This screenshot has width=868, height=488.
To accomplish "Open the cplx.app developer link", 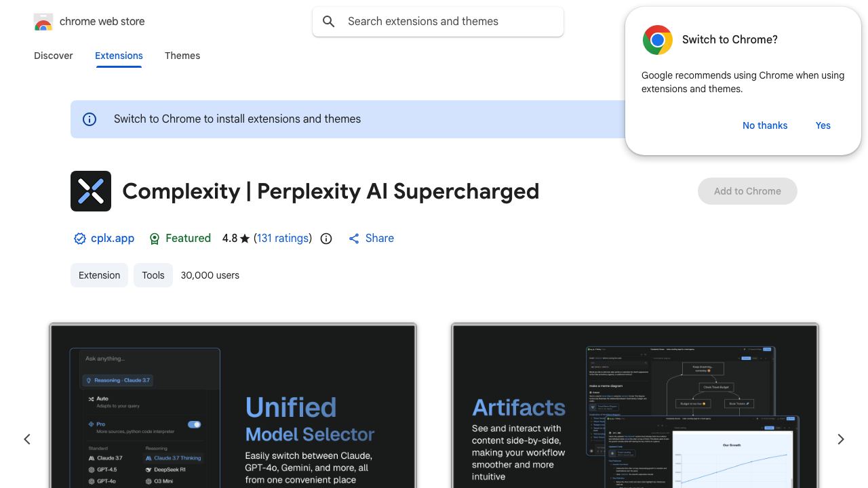I will [x=113, y=239].
